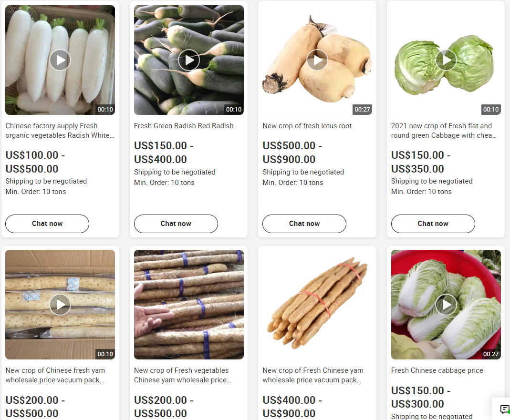Open the chat message icon at corner

click(x=504, y=409)
